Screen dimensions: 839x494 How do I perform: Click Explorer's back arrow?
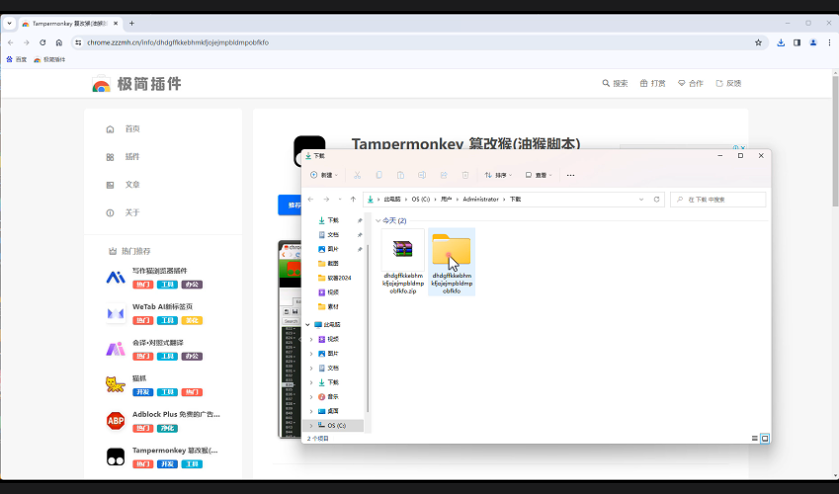point(311,199)
